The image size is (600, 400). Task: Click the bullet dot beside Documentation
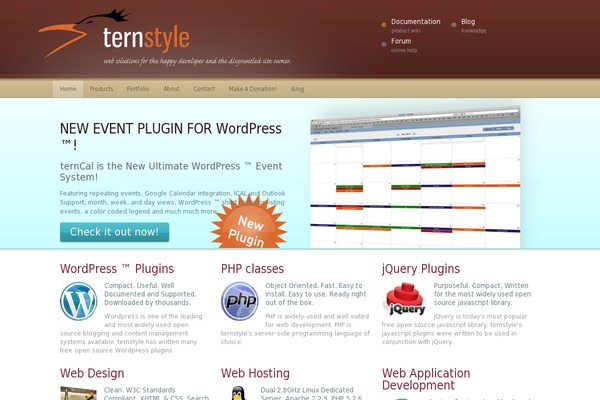(384, 25)
